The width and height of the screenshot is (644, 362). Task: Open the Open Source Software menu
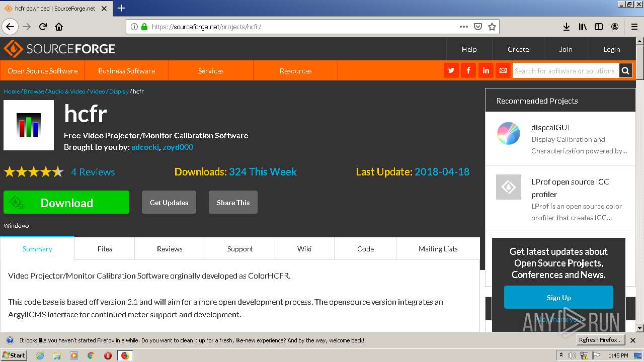(x=43, y=71)
